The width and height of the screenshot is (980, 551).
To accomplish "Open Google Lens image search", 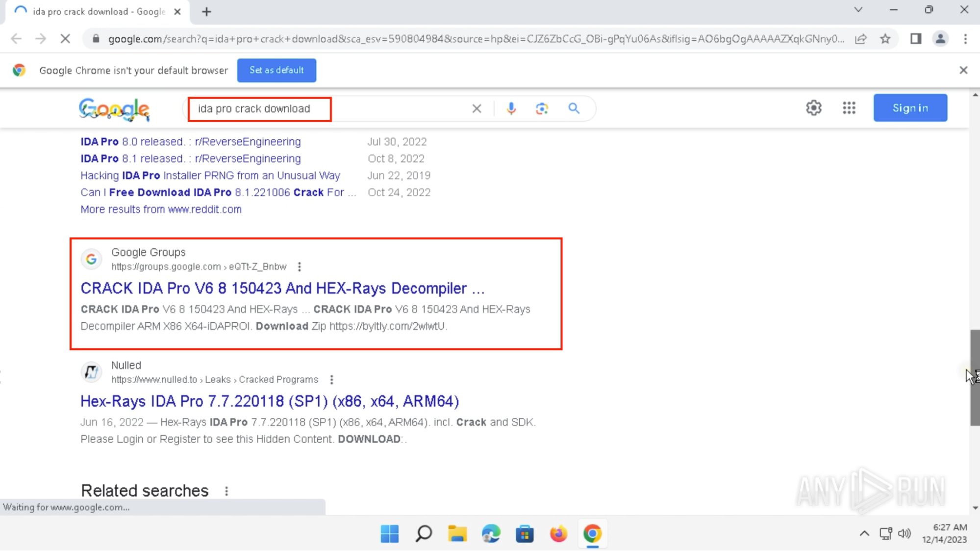I will point(541,108).
